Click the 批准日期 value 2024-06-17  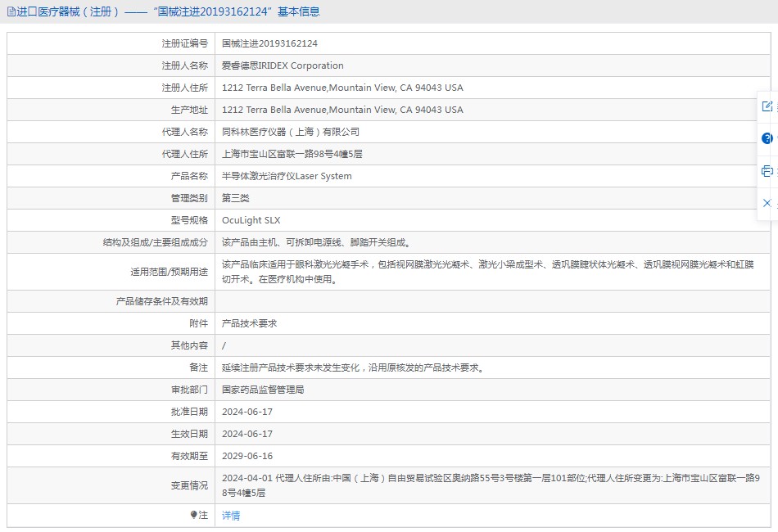(x=247, y=412)
